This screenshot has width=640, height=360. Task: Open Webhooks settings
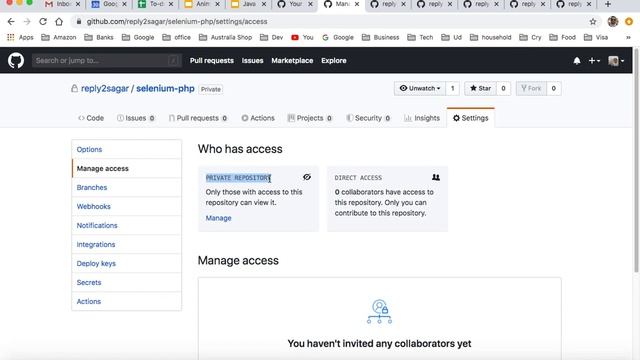(x=127, y=206)
